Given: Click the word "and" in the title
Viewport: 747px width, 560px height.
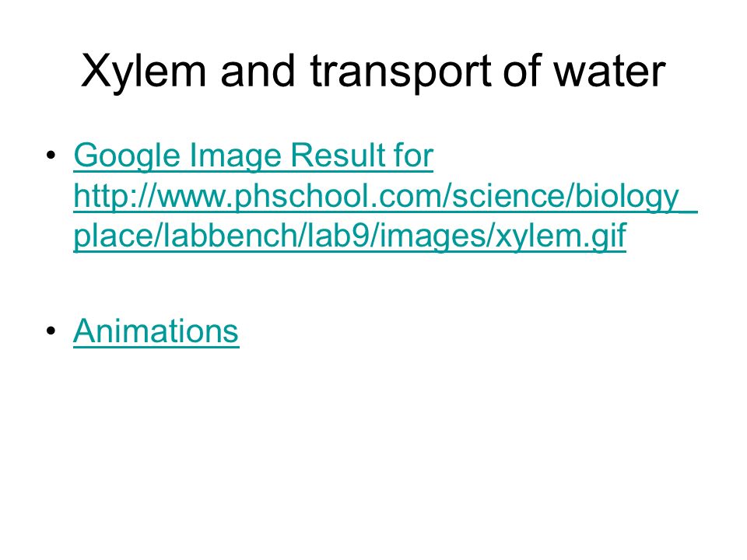Looking at the screenshot, I should (258, 71).
